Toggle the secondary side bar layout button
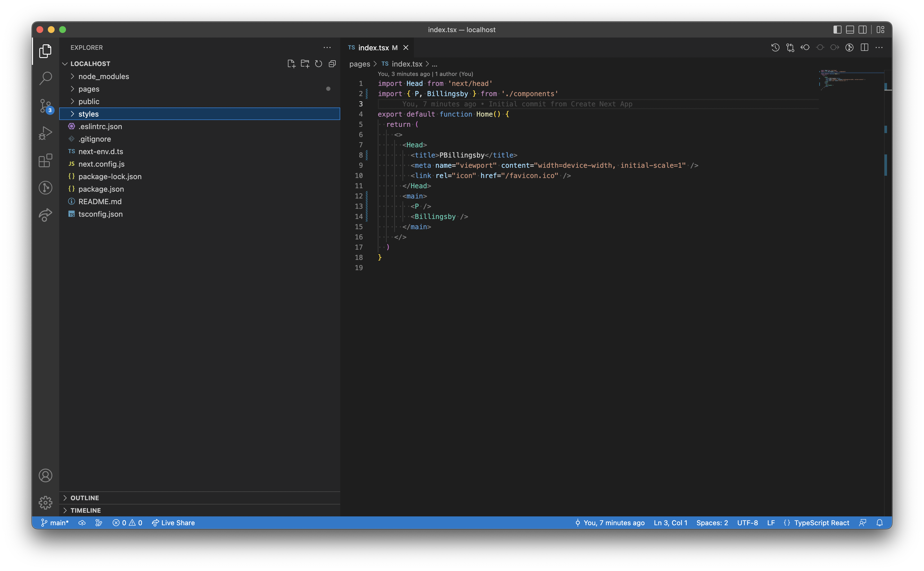Viewport: 924px width, 571px height. 863,30
